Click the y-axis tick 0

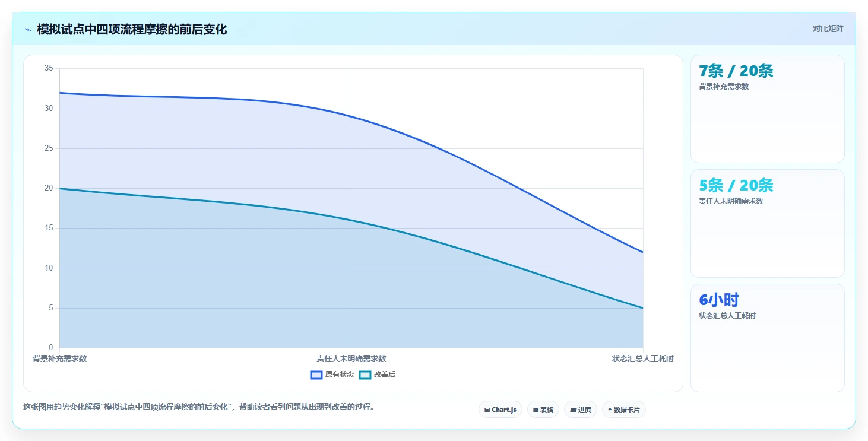click(x=50, y=348)
